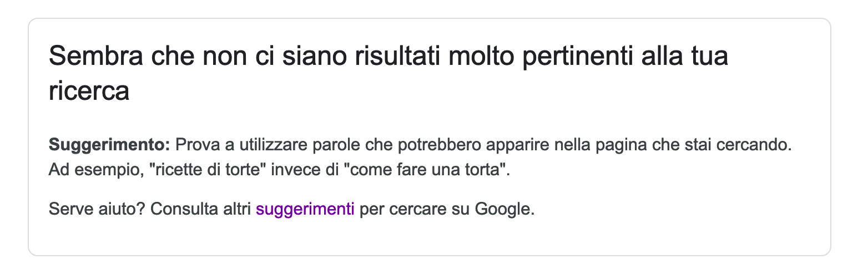The width and height of the screenshot is (868, 264).
Task: Click "per cercare su" after the link
Action: [x=415, y=209]
